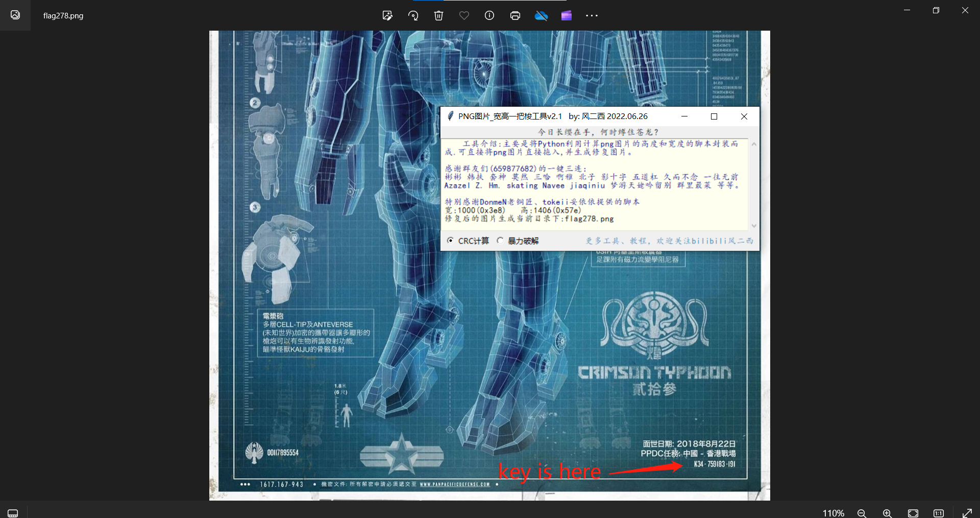
Task: Open file info with the info icon
Action: pyautogui.click(x=489, y=16)
